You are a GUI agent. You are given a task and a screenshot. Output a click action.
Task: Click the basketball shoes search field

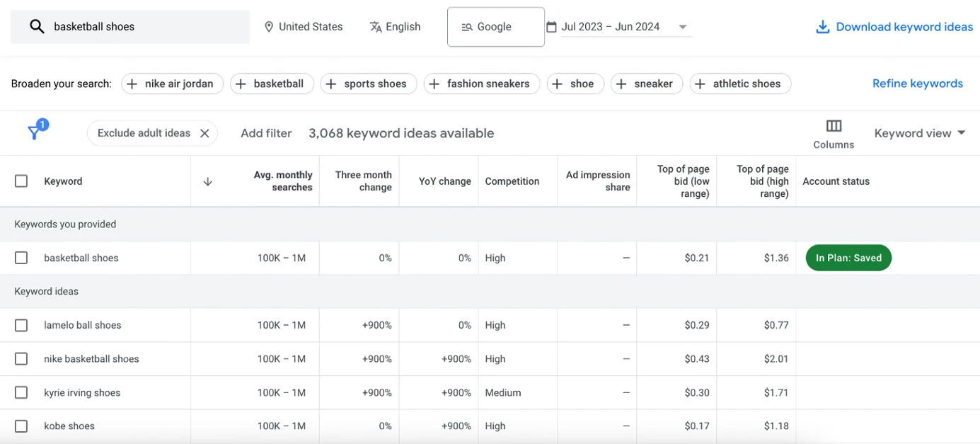pos(130,27)
